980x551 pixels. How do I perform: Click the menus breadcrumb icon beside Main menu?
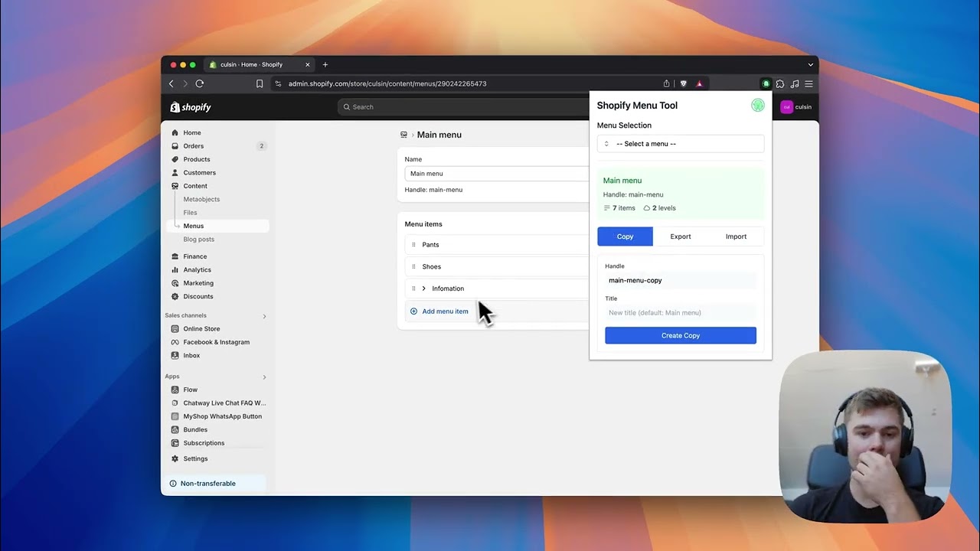point(403,135)
